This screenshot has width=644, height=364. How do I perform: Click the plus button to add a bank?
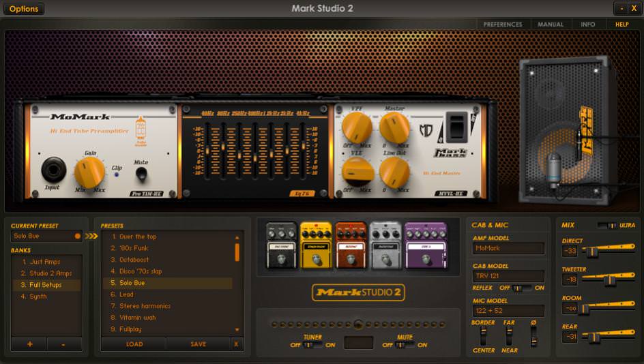29,344
